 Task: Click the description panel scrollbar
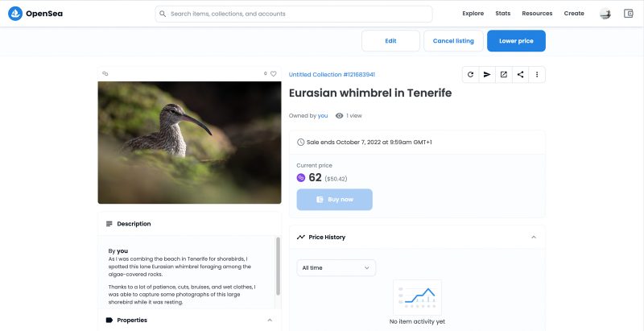(278, 266)
